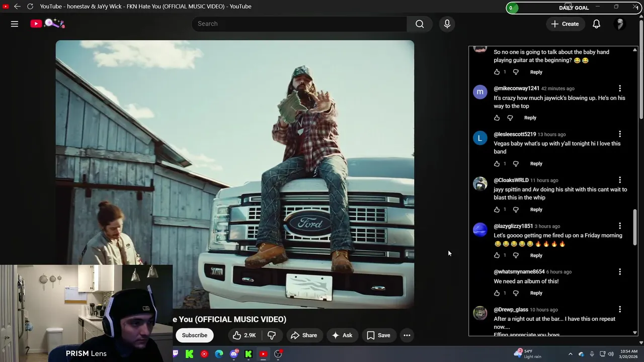Start voice search with the microphone
Viewport: 644px width, 362px height.
(x=447, y=24)
